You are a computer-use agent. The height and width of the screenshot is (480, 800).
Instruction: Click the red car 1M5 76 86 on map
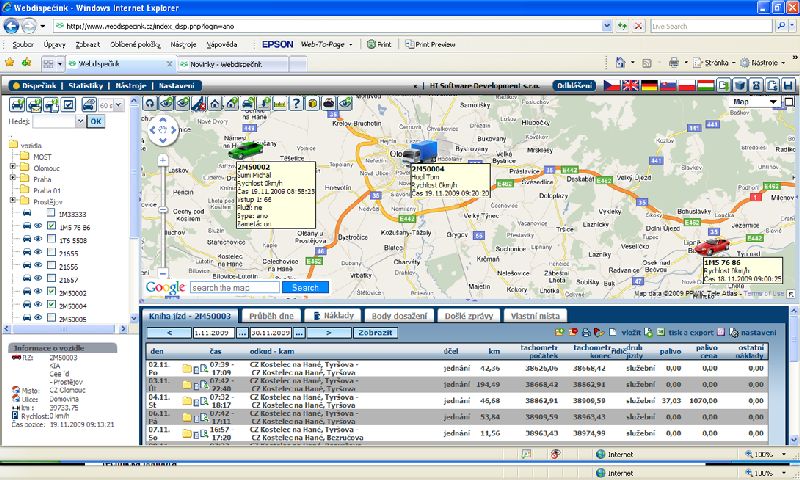712,247
